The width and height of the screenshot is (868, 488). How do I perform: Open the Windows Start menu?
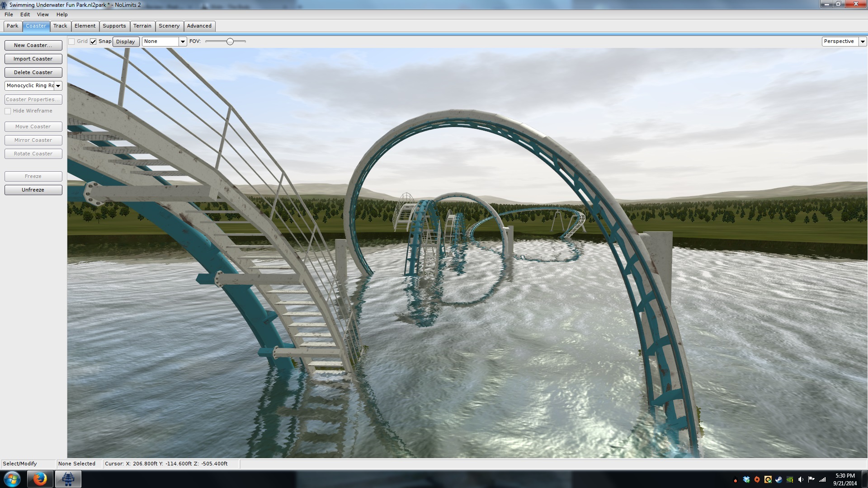(x=12, y=479)
